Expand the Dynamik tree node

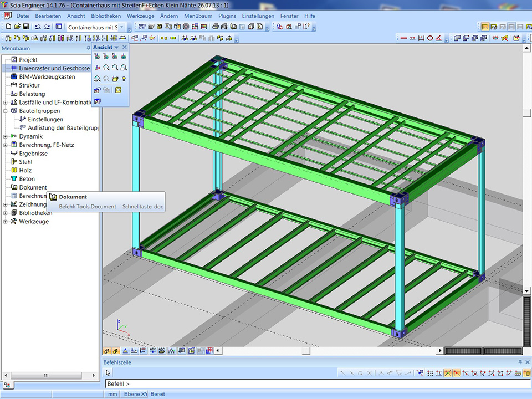(x=6, y=136)
